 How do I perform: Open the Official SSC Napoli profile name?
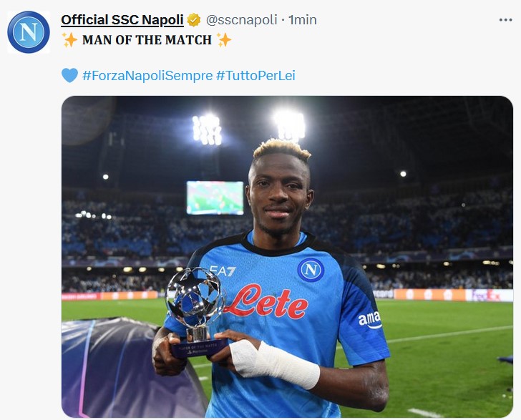click(122, 20)
